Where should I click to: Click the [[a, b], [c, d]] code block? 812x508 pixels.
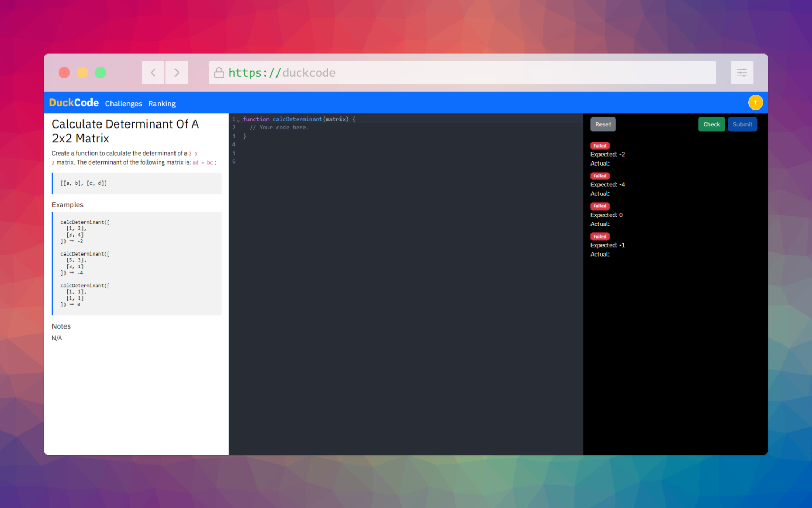click(x=137, y=183)
